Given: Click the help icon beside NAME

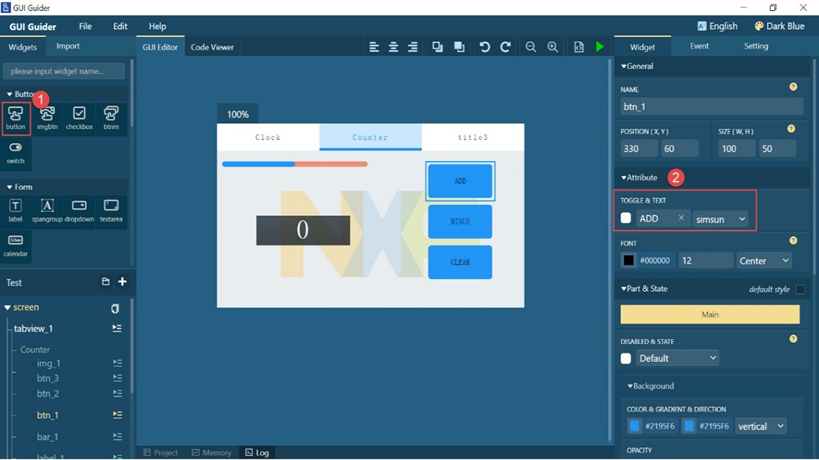Looking at the screenshot, I should [793, 87].
